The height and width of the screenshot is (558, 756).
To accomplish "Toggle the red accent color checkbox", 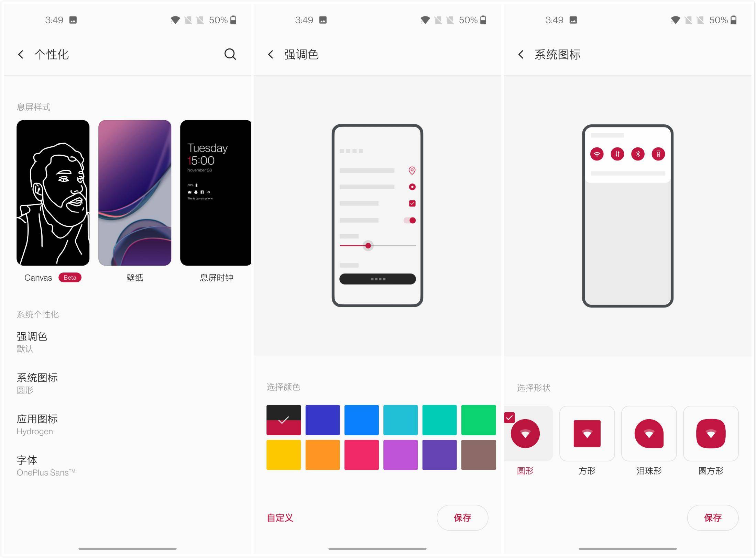I will pyautogui.click(x=284, y=420).
